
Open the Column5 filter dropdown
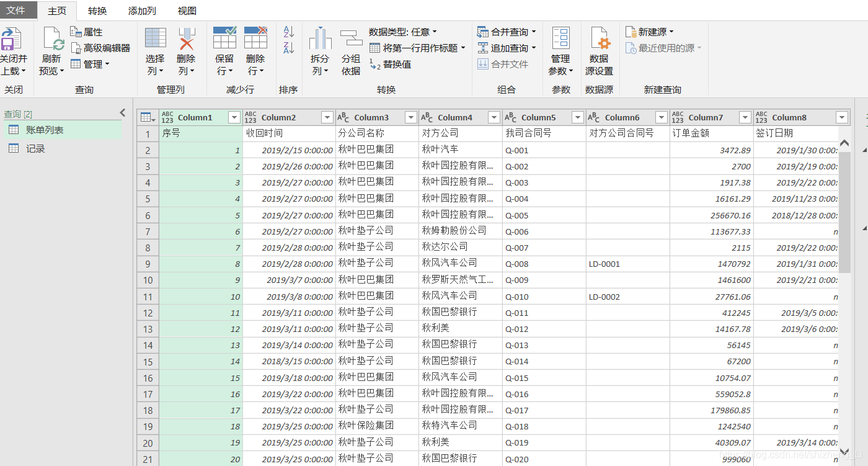click(578, 117)
